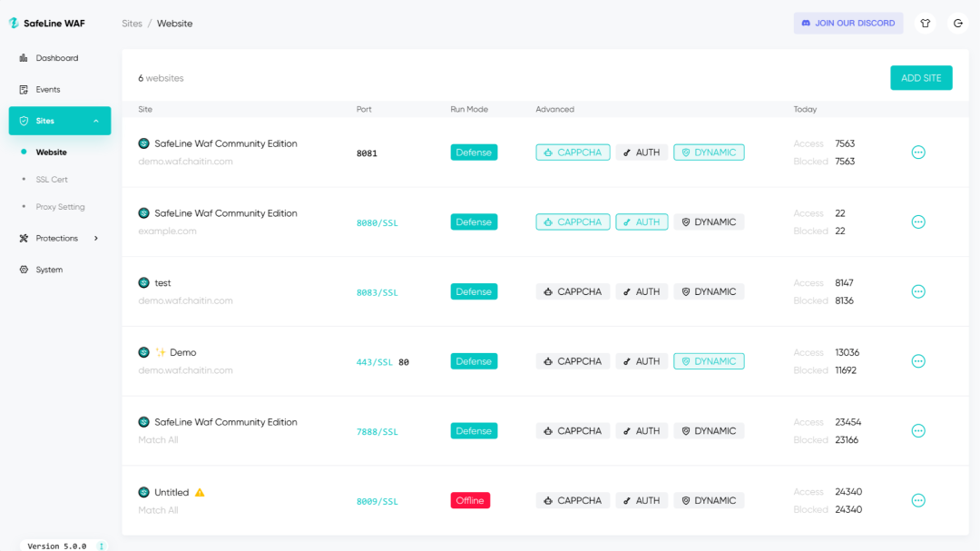Click the Events icon in the sidebar
980x551 pixels.
point(24,90)
